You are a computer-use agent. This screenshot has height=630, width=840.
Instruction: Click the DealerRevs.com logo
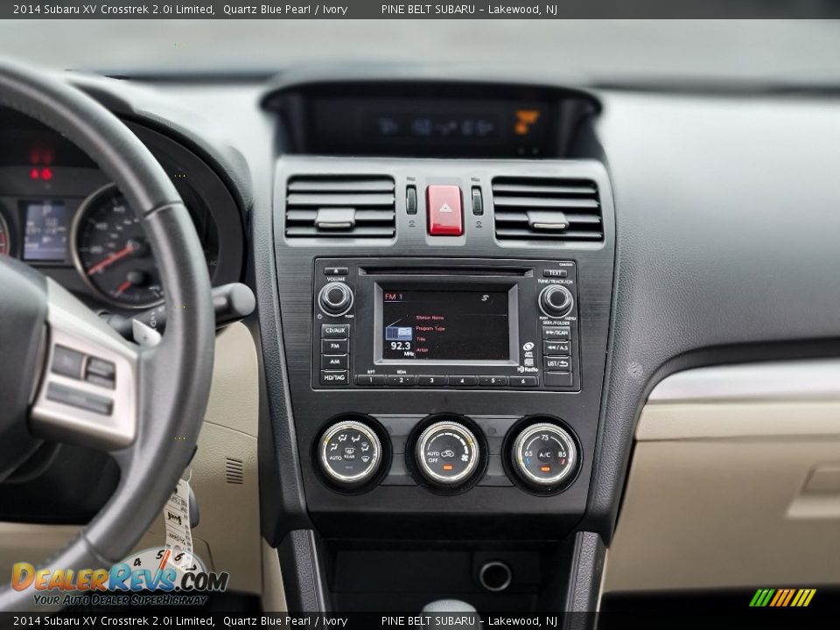120,577
